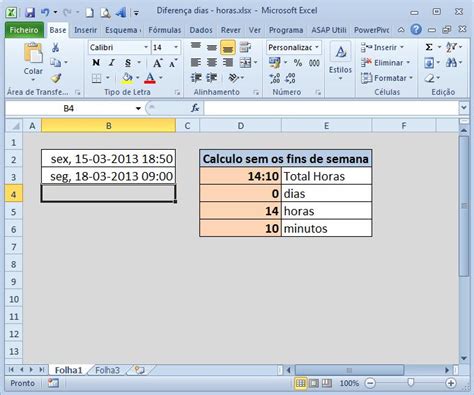This screenshot has width=474, height=395.
Task: Align text to top
Action: coord(196,47)
